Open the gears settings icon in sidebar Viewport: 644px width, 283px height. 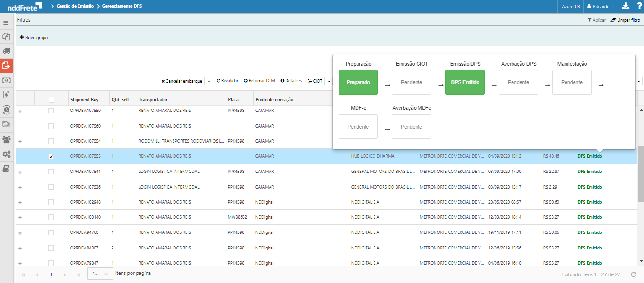point(6,154)
